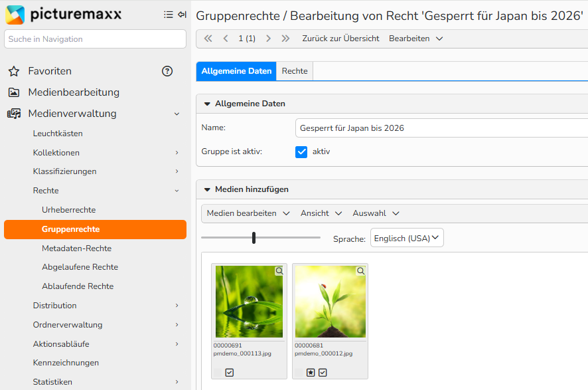Image resolution: width=588 pixels, height=390 pixels.
Task: Click in the Suche in Navigation field
Action: pyautogui.click(x=96, y=39)
